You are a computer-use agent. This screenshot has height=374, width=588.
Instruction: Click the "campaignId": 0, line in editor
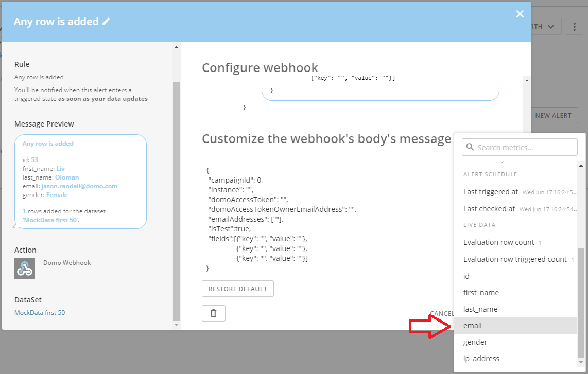click(235, 180)
